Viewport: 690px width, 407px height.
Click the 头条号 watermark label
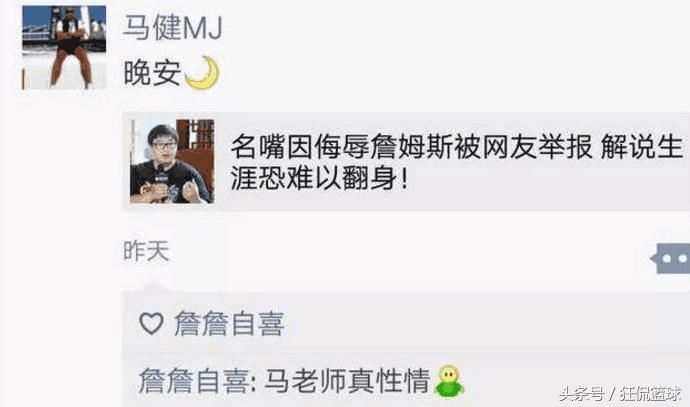581,394
